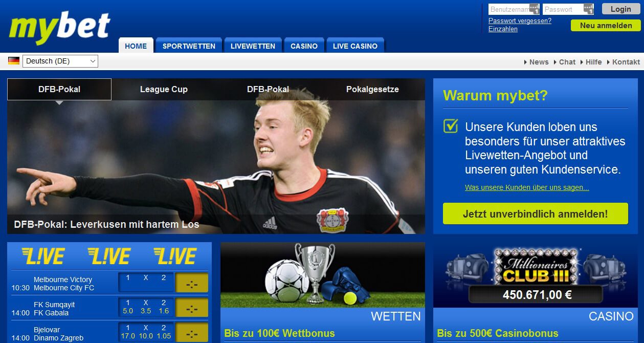644x343 pixels.
Task: Open the News link
Action: [539, 62]
